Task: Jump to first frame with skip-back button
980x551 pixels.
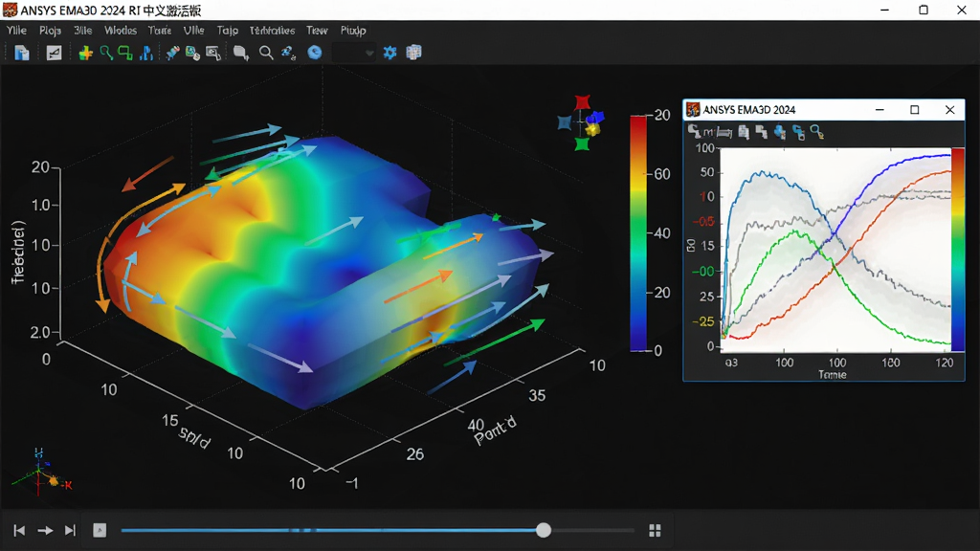Action: 19,530
